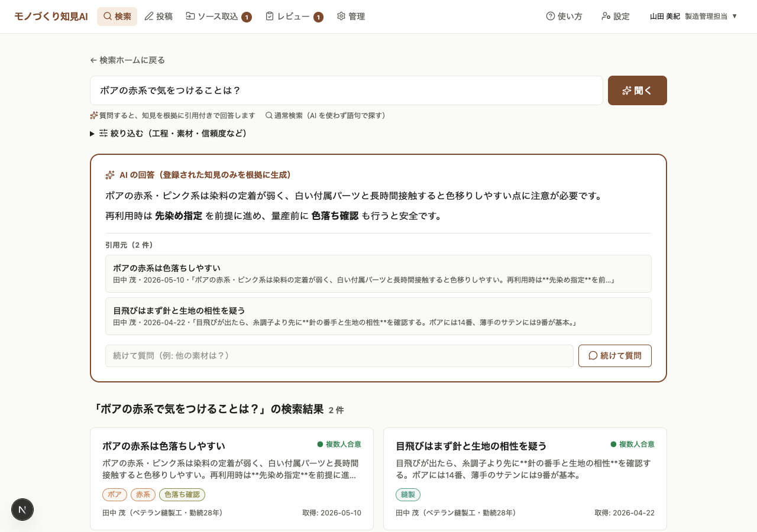Click the 聞く ask button
The image size is (757, 532).
point(638,90)
